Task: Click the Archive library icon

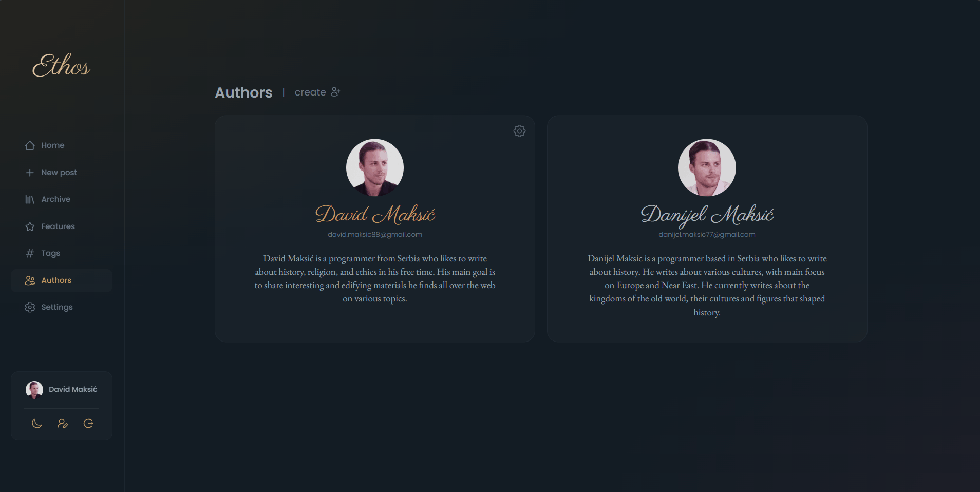Action: coord(30,199)
